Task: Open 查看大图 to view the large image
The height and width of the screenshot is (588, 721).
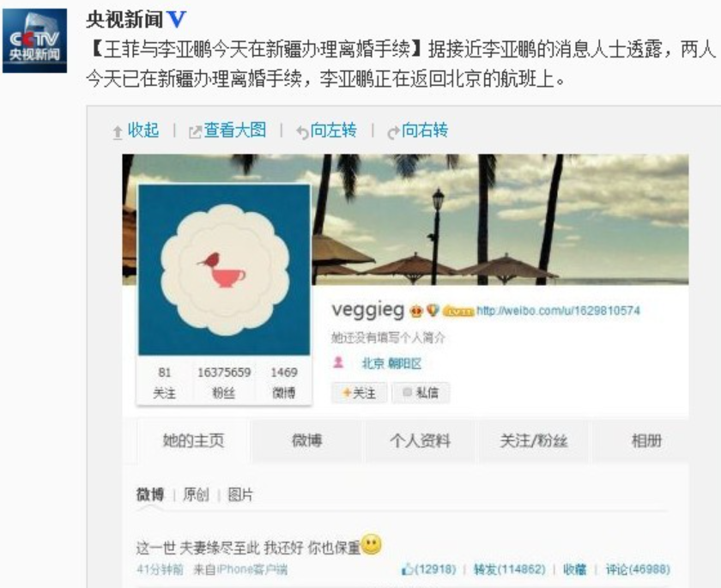Action: click(x=227, y=130)
